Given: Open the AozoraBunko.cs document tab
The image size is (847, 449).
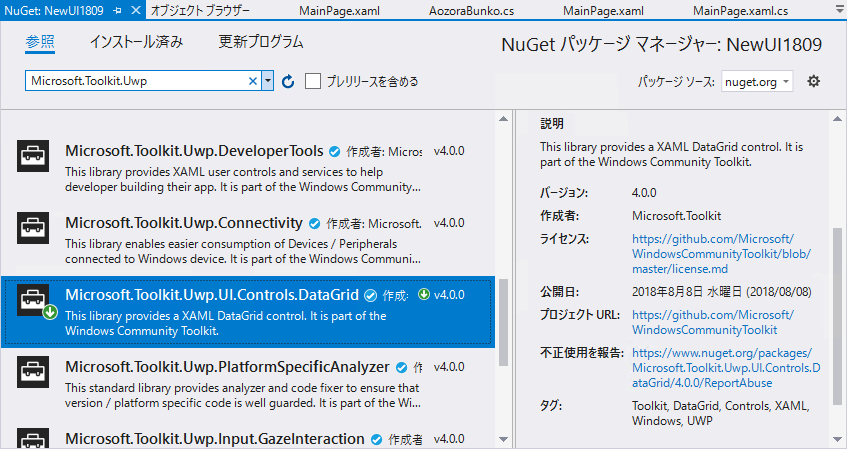Looking at the screenshot, I should (472, 11).
